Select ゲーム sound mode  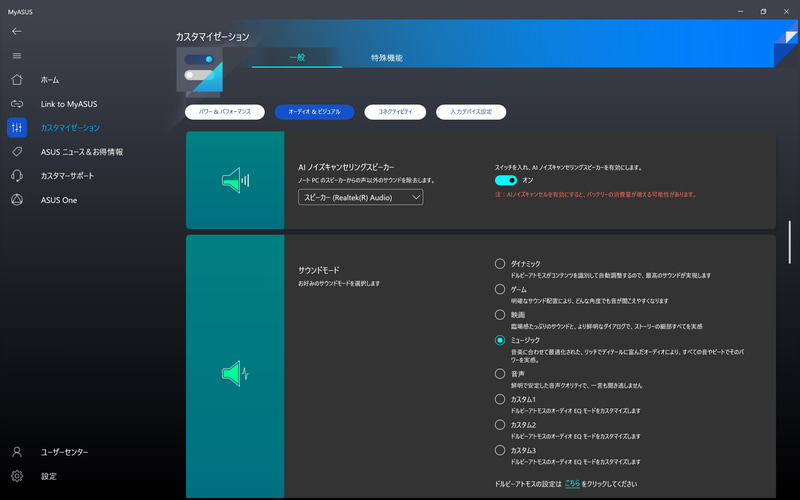(x=499, y=289)
